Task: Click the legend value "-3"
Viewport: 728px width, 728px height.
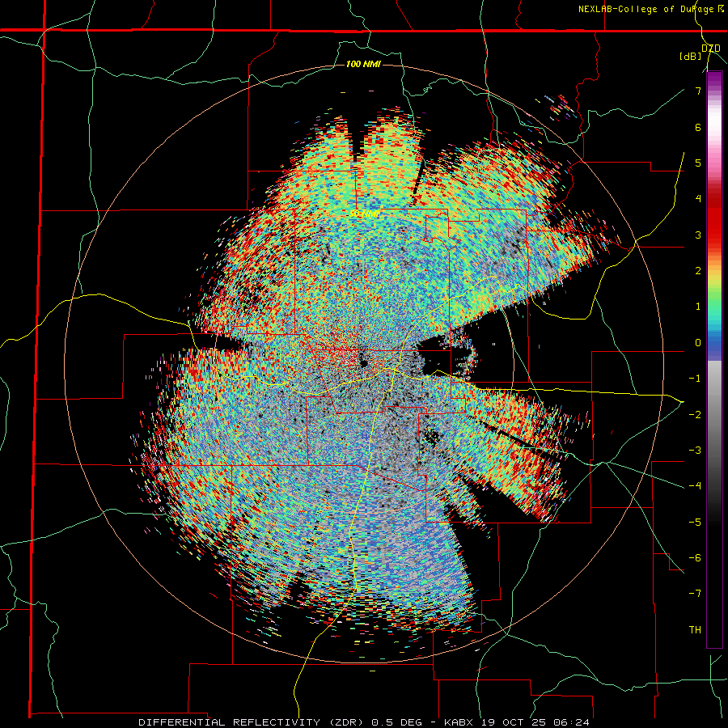Action: [695, 451]
